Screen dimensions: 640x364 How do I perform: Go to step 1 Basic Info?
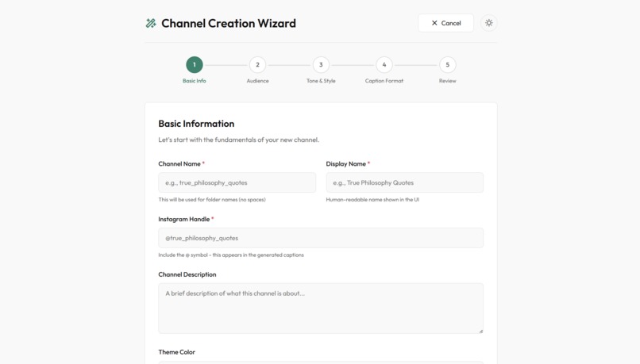[195, 65]
